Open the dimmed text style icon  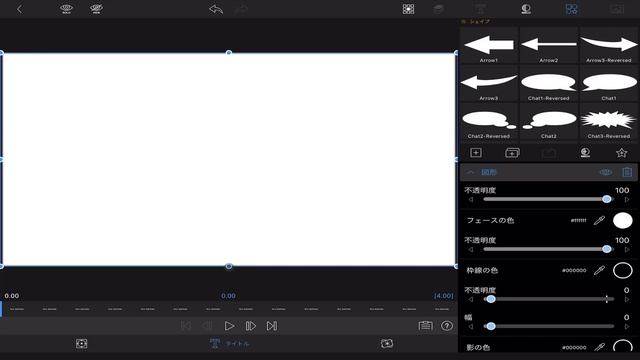pos(480,9)
